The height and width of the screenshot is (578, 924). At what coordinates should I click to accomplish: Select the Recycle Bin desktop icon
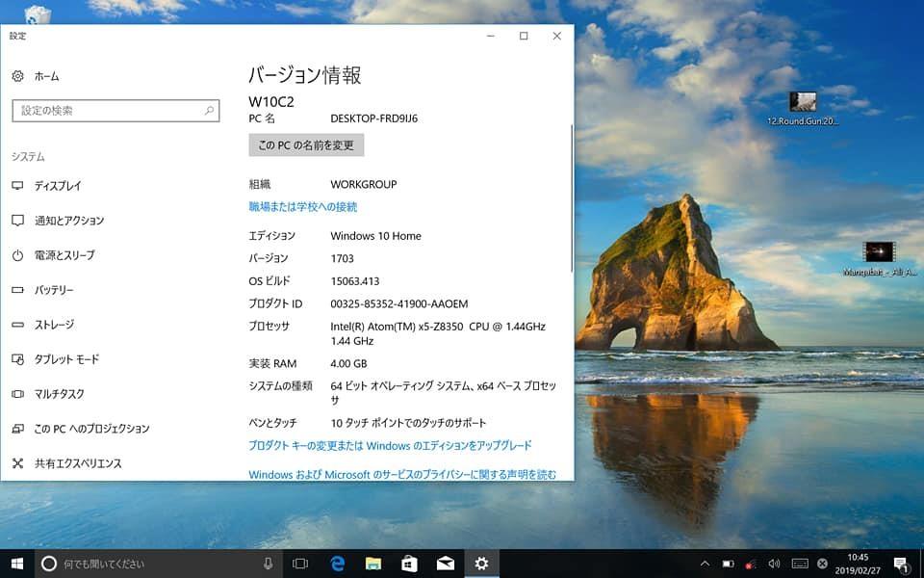pyautogui.click(x=38, y=14)
